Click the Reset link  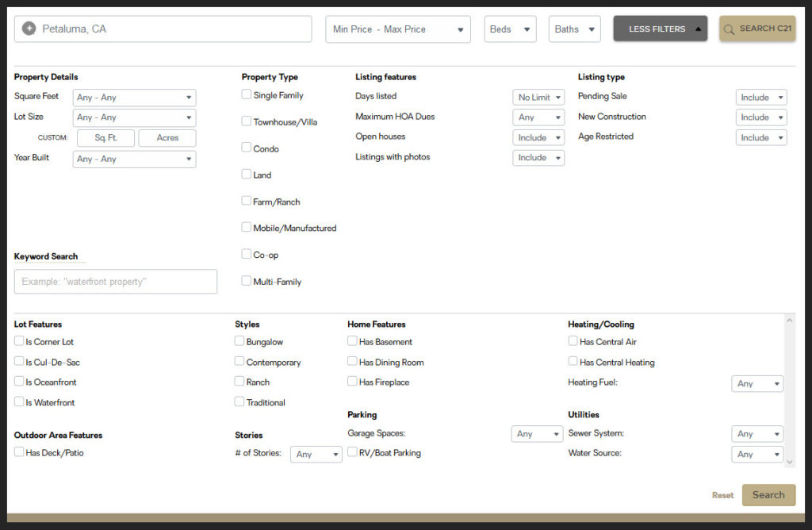pyautogui.click(x=722, y=495)
